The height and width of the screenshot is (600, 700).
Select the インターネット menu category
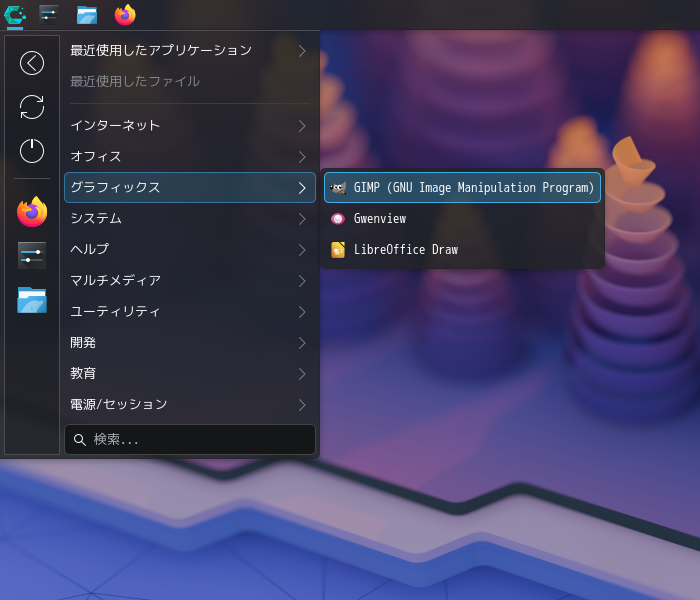point(190,125)
